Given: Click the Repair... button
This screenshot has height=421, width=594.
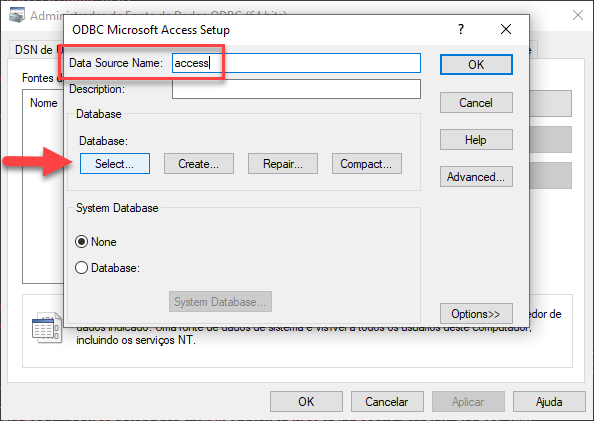Looking at the screenshot, I should 283,164.
